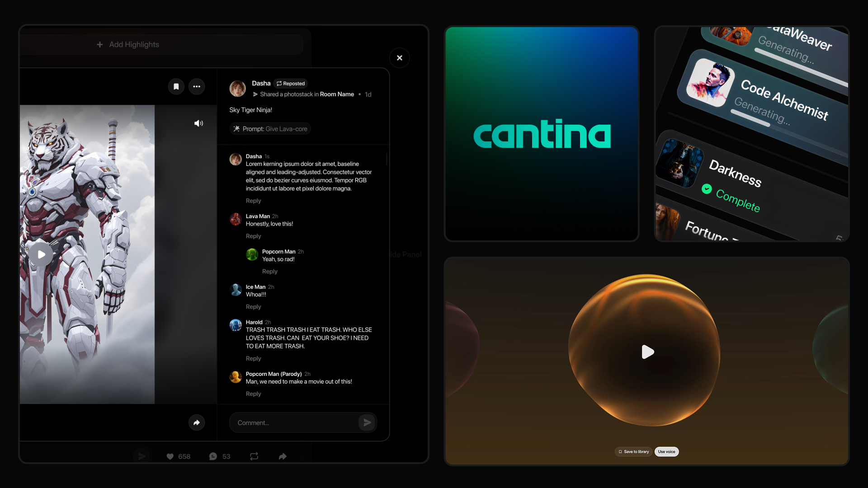Click the Ice Man username
868x488 pixels.
(x=255, y=287)
